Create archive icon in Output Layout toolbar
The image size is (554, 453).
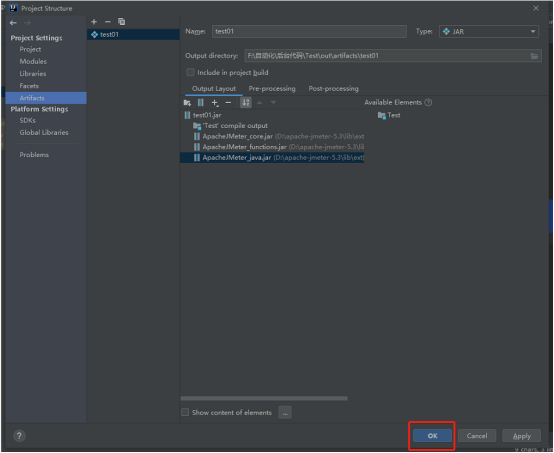tap(201, 103)
